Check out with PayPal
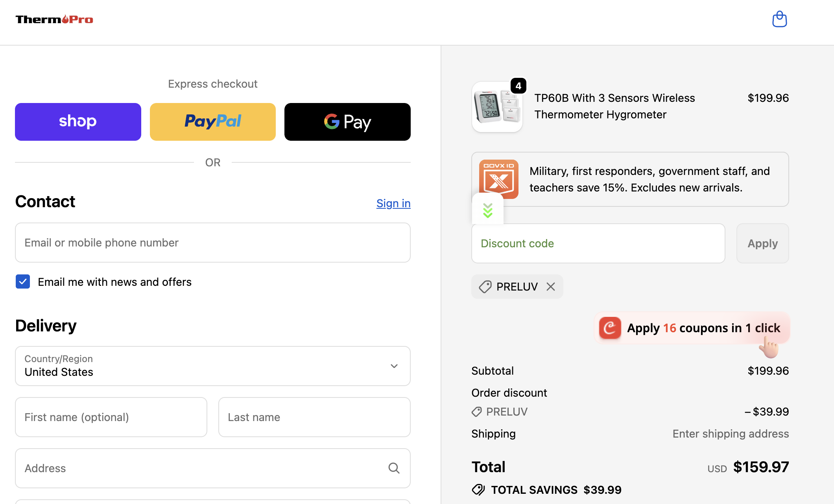This screenshot has height=504, width=834. point(213,122)
